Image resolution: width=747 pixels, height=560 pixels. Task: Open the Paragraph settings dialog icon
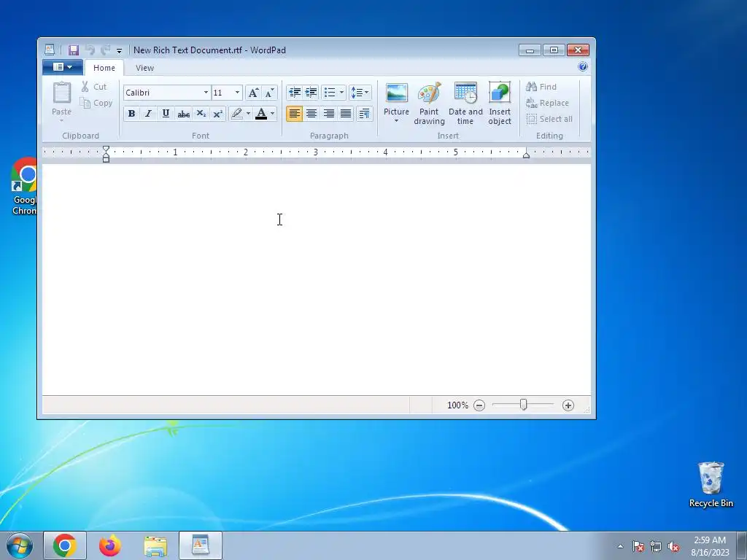click(x=365, y=113)
